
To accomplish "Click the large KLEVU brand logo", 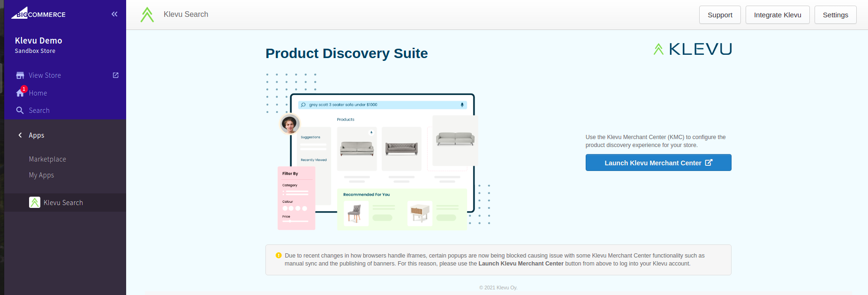I will (693, 49).
